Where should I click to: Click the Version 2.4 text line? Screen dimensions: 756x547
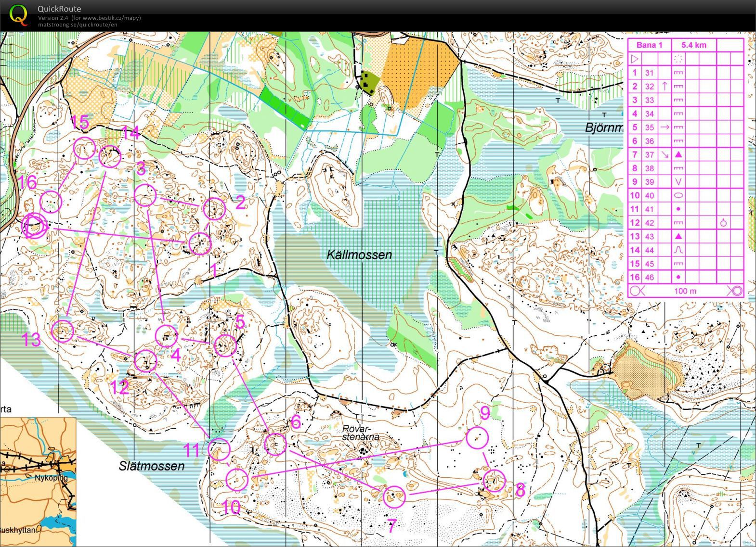click(90, 18)
